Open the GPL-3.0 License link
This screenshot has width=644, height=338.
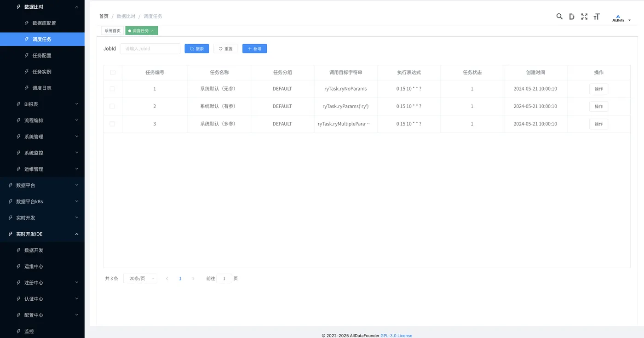pyautogui.click(x=397, y=336)
